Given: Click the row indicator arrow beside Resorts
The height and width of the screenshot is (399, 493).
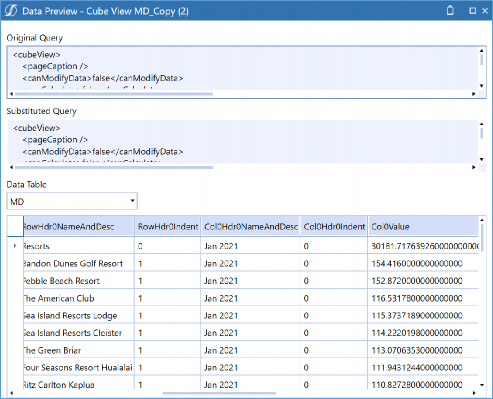Looking at the screenshot, I should pos(15,245).
